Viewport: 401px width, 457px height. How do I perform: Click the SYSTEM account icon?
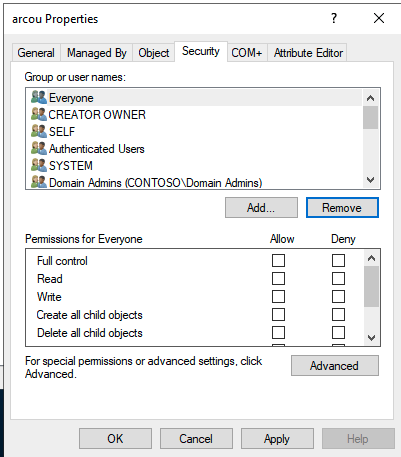[x=39, y=165]
